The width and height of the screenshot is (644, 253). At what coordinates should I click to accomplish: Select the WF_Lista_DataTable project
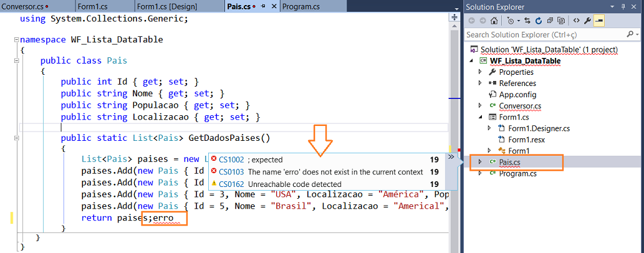point(526,61)
